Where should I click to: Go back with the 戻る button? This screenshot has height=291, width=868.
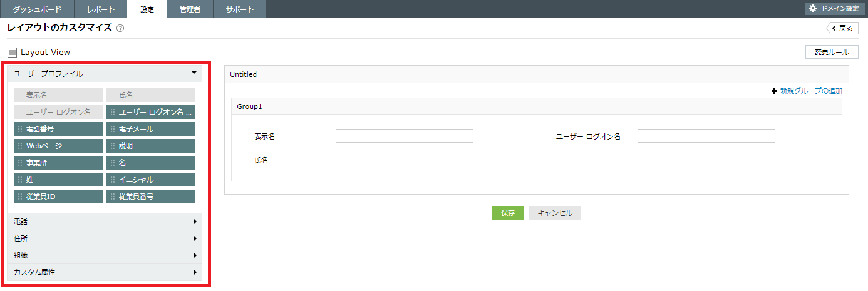coord(842,28)
